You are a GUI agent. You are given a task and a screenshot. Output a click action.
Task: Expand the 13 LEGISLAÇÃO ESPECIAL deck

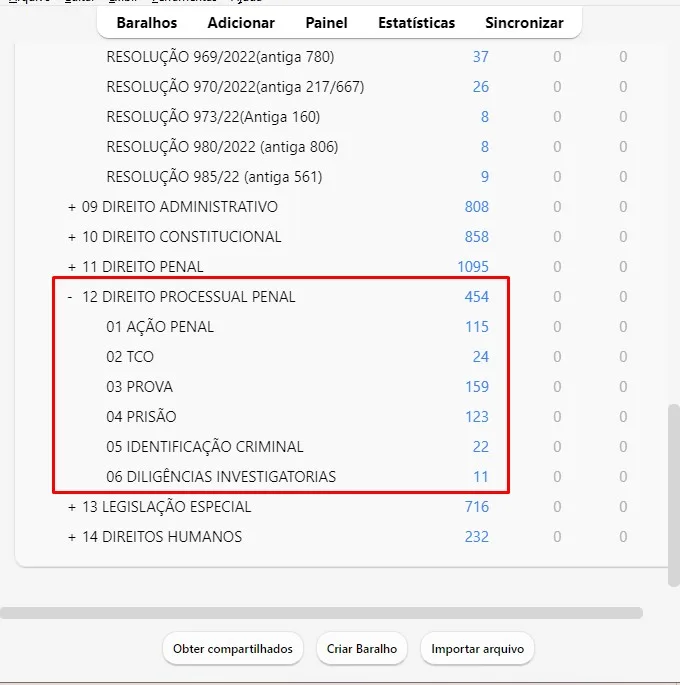coord(72,507)
